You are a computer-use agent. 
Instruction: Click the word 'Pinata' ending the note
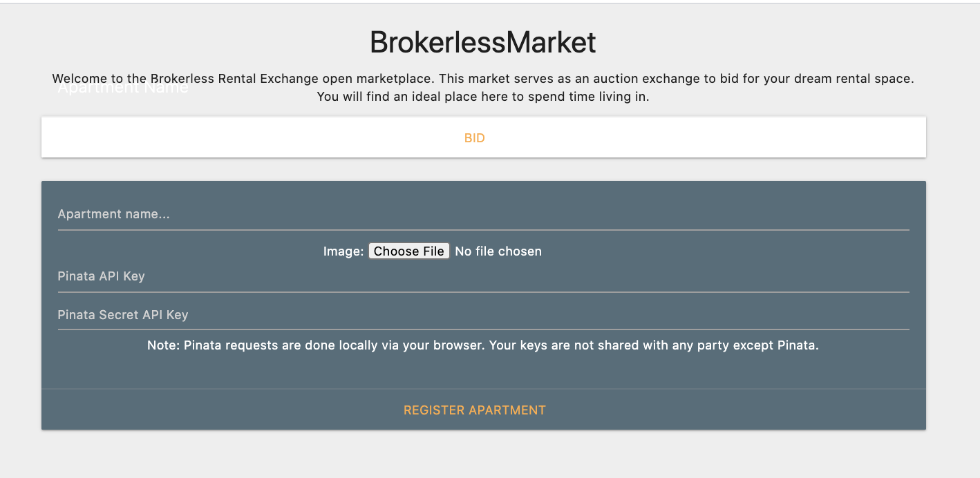point(798,345)
